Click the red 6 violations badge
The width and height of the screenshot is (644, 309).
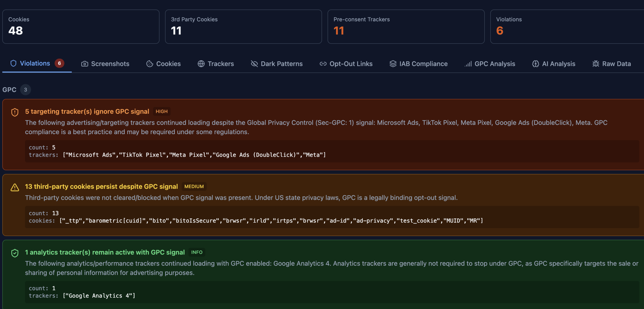[59, 63]
